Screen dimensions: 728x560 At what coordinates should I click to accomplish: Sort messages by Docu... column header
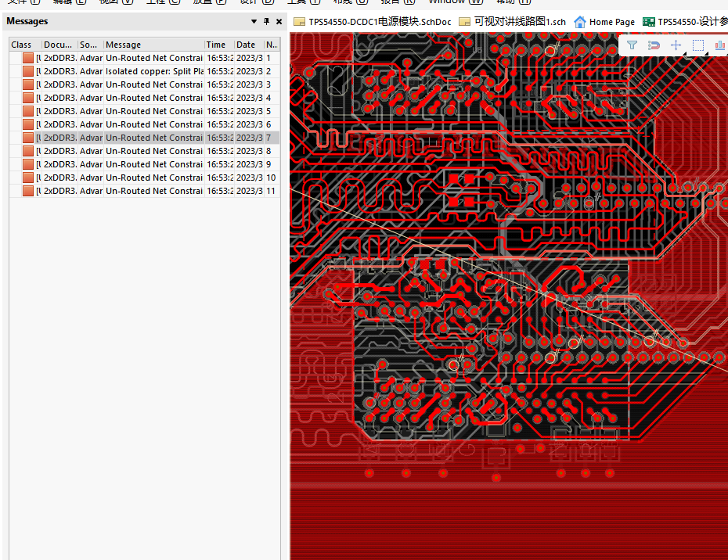click(60, 45)
